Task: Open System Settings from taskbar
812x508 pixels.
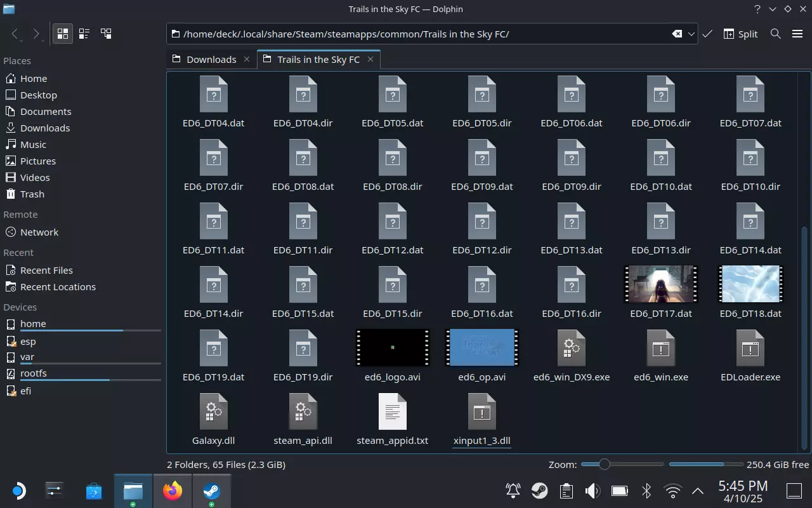Action: [x=55, y=491]
